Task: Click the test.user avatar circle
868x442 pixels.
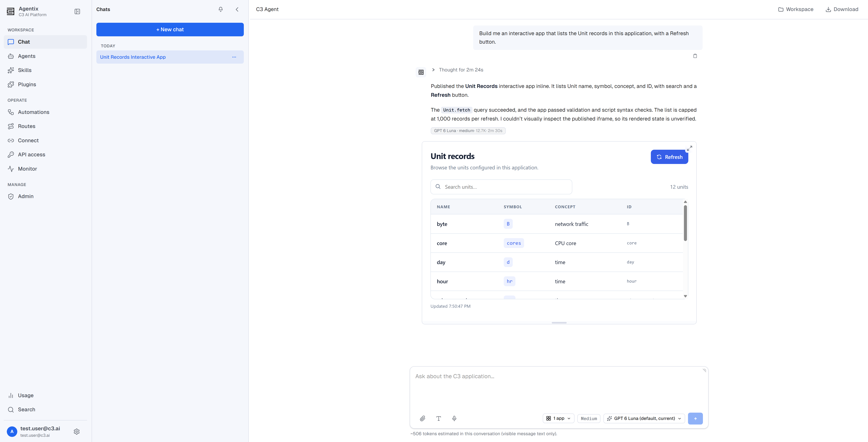Action: 12,431
